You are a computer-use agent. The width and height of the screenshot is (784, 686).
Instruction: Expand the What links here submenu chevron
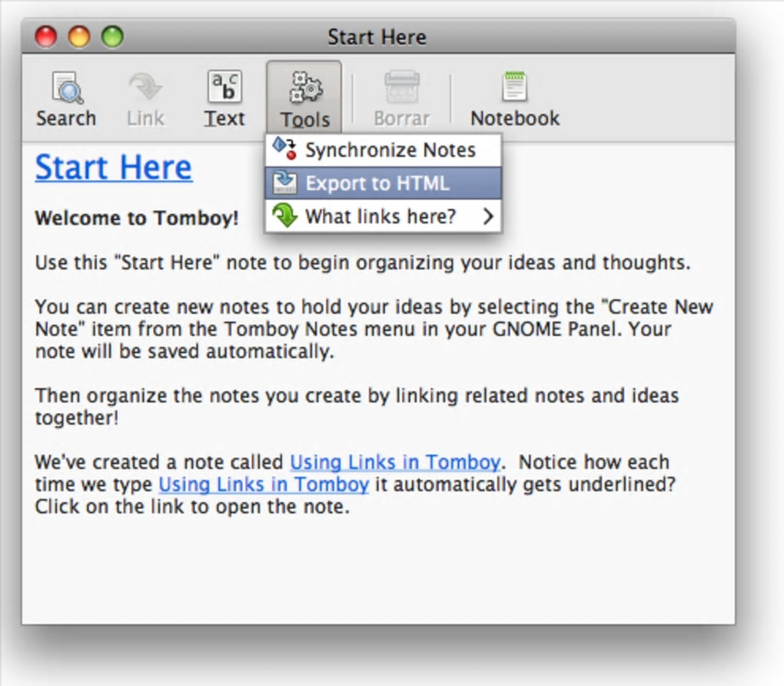click(x=488, y=216)
